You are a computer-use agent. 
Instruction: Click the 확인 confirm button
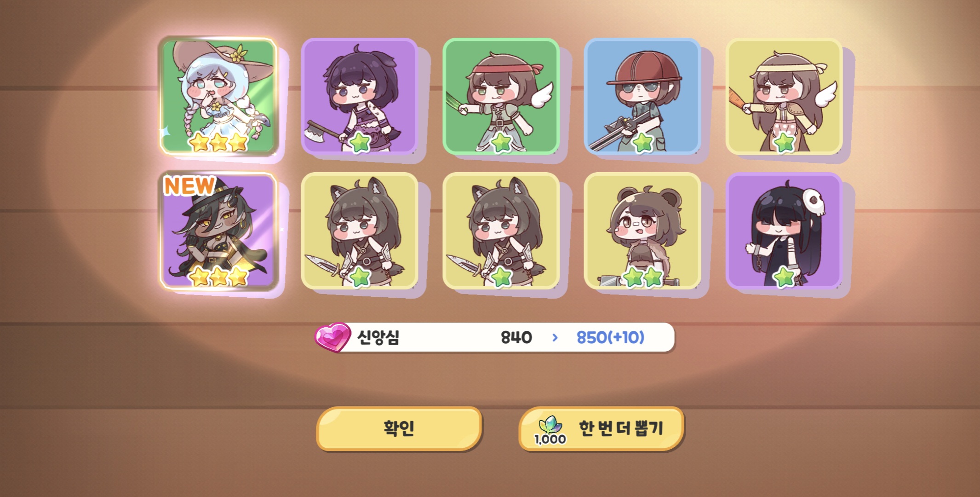(399, 428)
